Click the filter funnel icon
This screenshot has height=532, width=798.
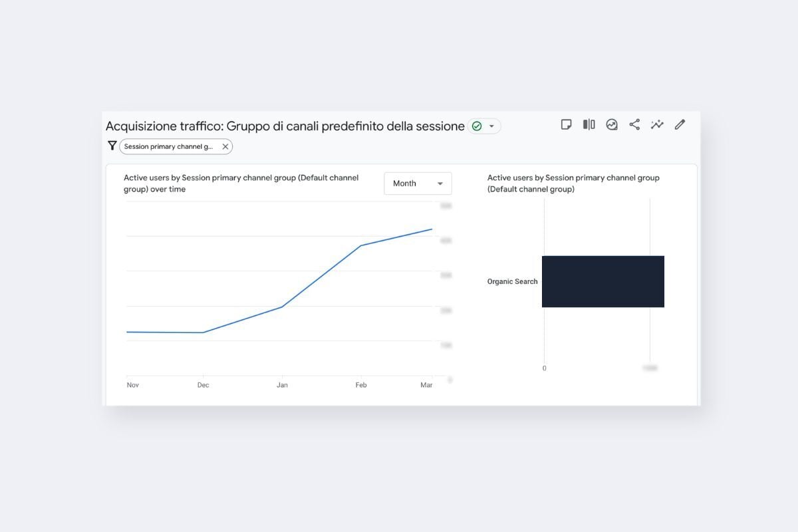click(112, 146)
